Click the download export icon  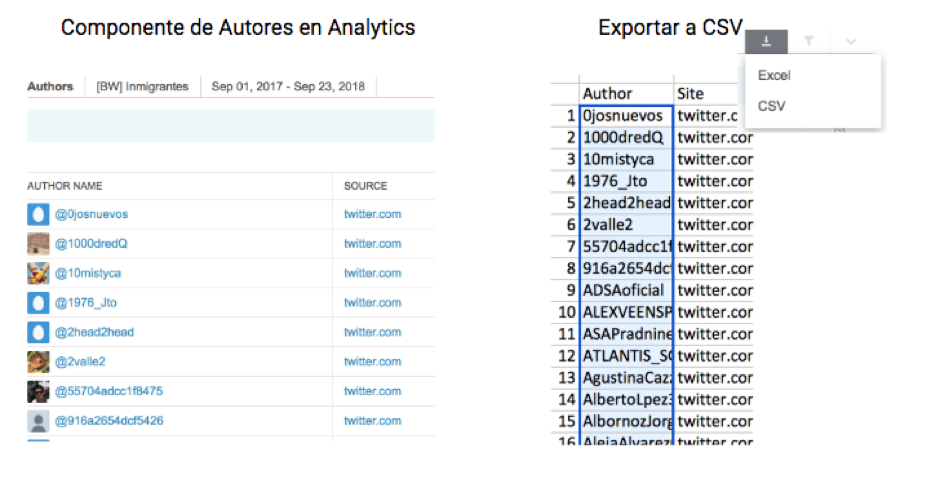[x=766, y=41]
